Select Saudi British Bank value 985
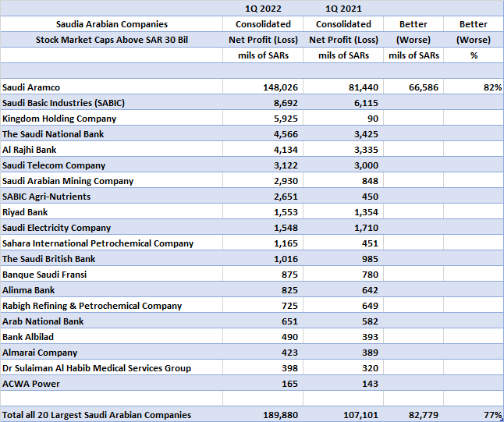This screenshot has width=504, height=422. pos(343,258)
